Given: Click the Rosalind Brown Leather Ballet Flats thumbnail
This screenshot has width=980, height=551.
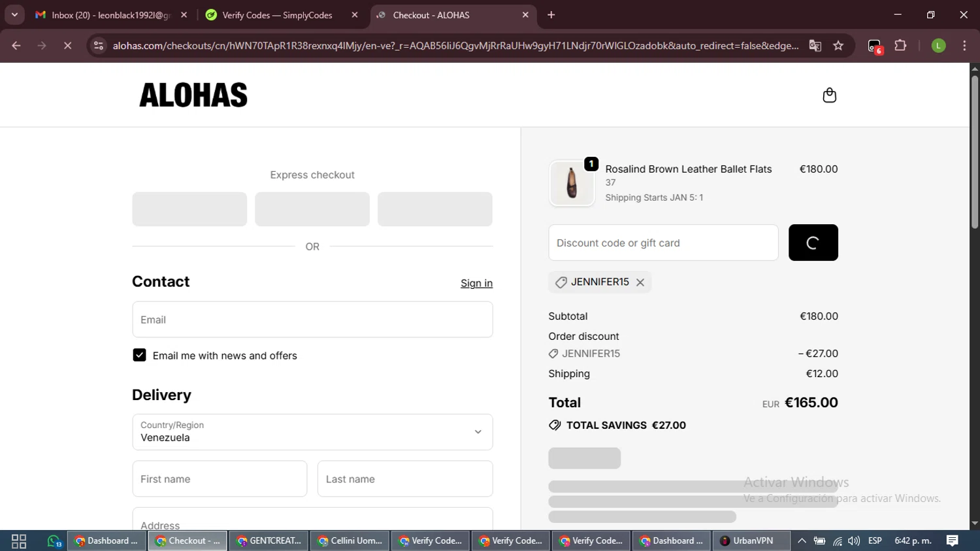Looking at the screenshot, I should 572,184.
